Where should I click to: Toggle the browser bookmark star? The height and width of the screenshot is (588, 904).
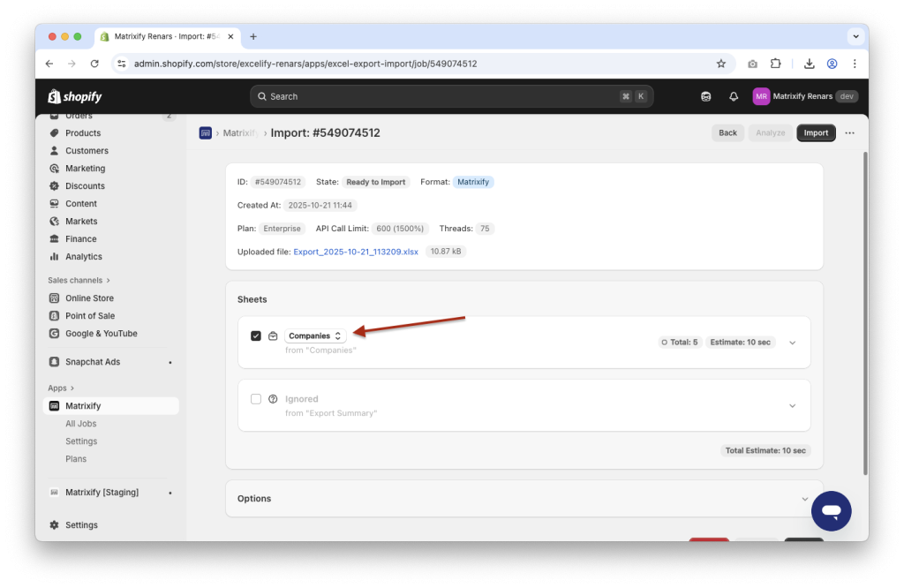tap(720, 64)
